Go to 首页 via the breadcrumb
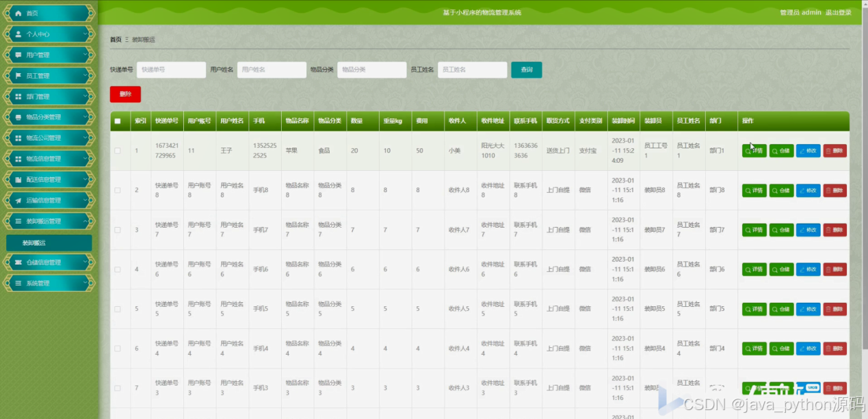The height and width of the screenshot is (419, 868). tap(116, 40)
